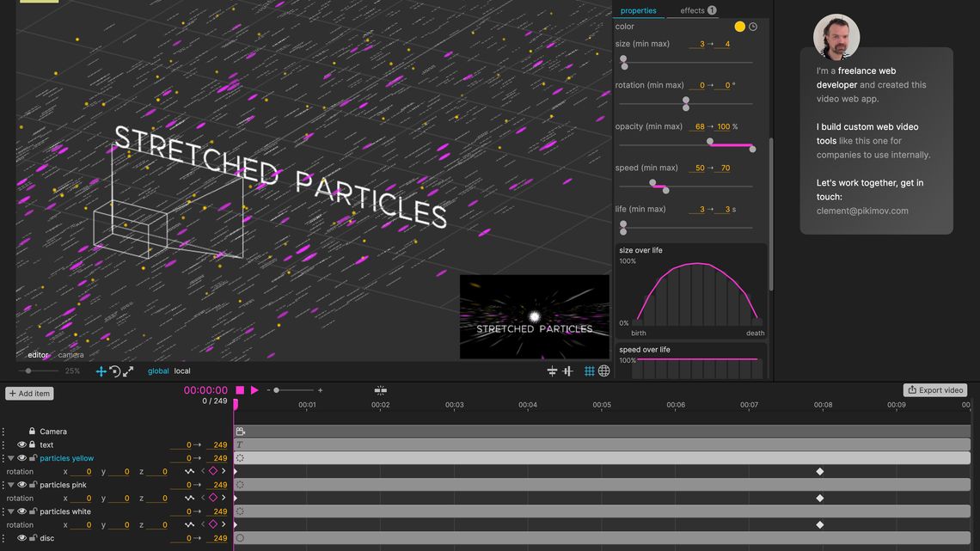The image size is (980, 551).
Task: Unlock the text layer
Action: pos(32,444)
